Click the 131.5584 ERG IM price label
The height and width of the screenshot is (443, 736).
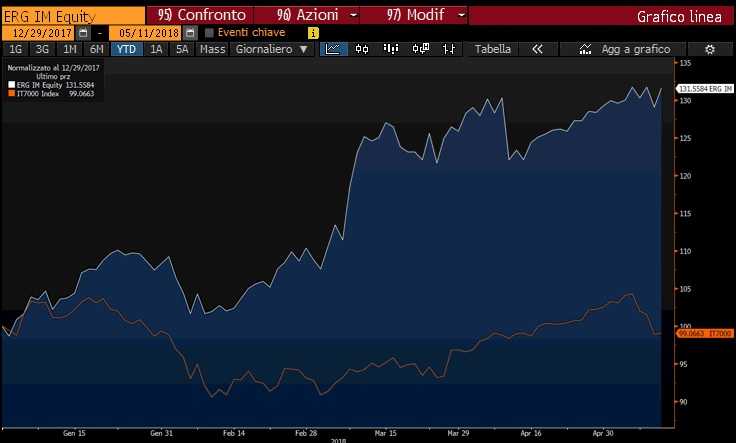pyautogui.click(x=705, y=89)
